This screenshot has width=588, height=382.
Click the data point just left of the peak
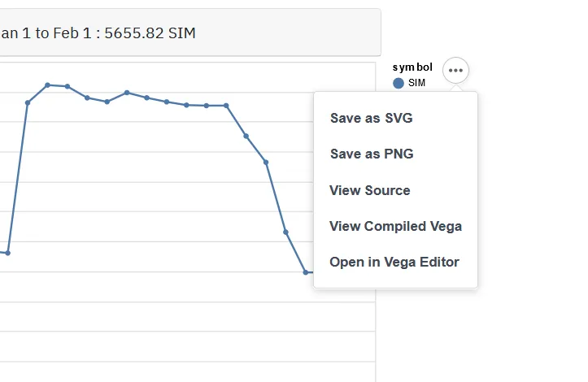[x=28, y=102]
